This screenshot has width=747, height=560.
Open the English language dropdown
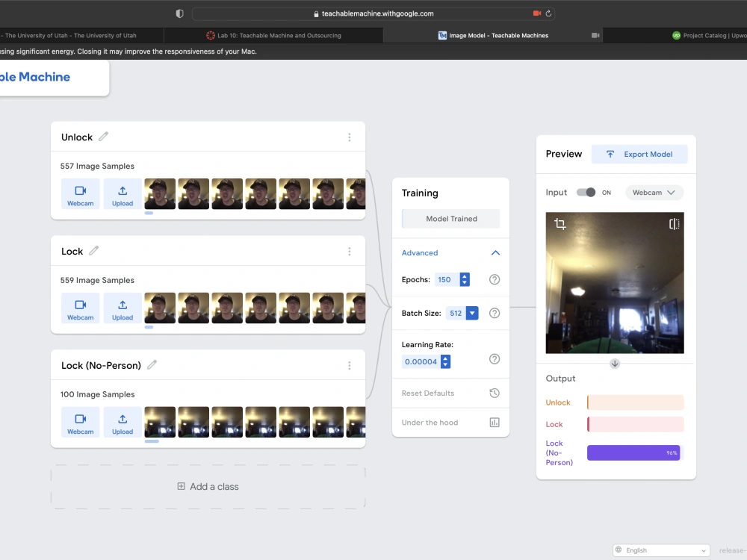tap(661, 550)
